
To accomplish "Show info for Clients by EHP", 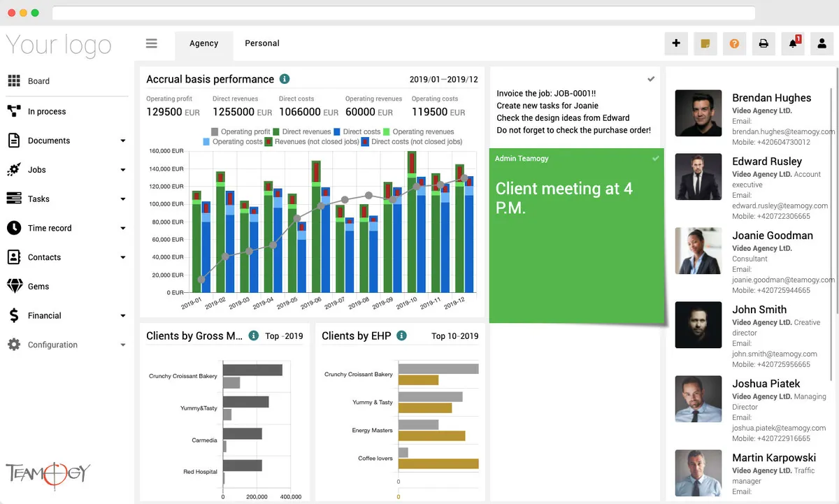I will click(401, 336).
